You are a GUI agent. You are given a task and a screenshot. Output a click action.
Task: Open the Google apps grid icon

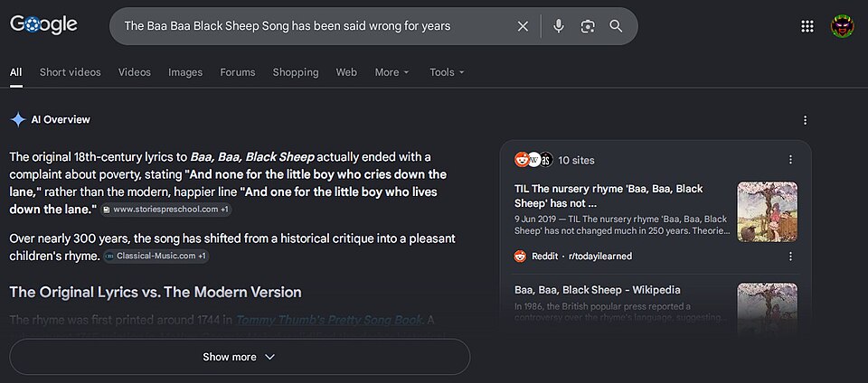tap(807, 26)
